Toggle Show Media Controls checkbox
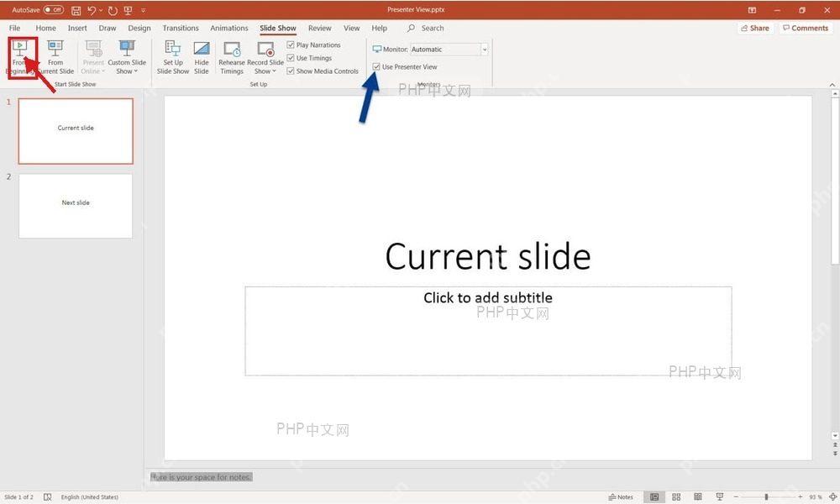 291,71
